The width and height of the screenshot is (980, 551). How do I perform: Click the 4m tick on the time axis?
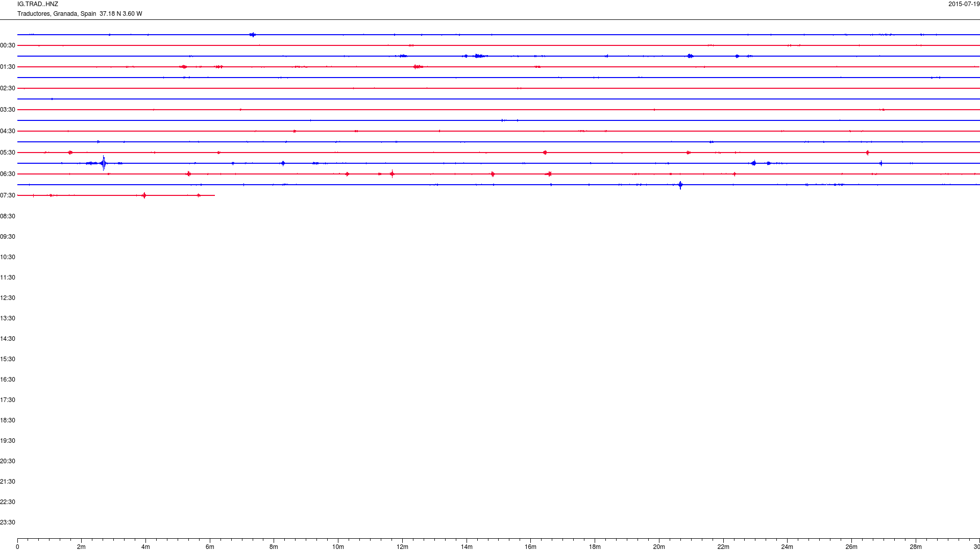click(145, 547)
